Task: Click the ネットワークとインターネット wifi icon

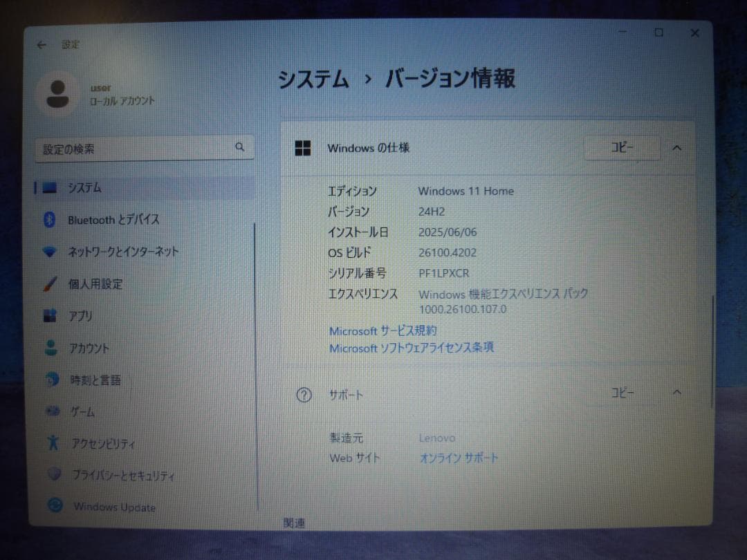Action: pos(50,251)
